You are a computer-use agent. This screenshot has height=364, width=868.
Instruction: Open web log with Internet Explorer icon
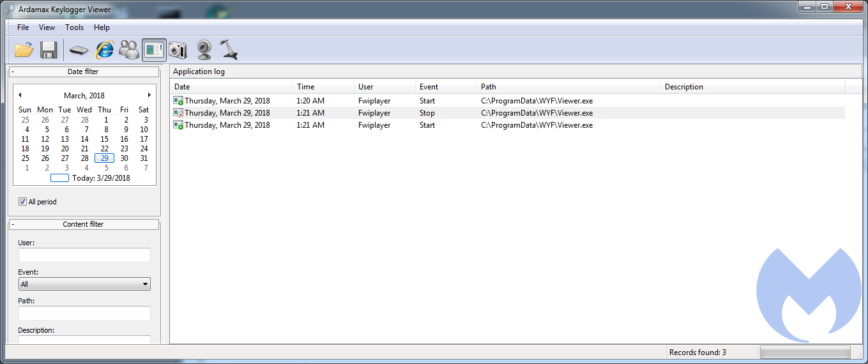click(104, 50)
